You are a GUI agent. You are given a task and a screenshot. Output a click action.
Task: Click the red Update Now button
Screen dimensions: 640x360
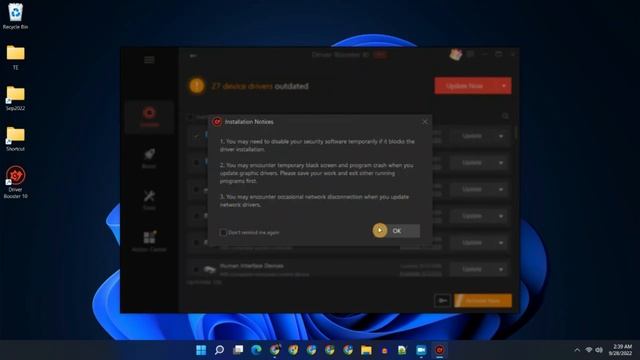coord(466,86)
